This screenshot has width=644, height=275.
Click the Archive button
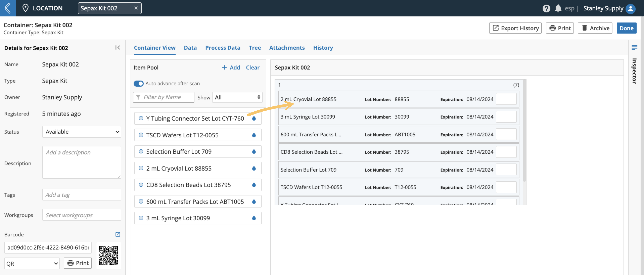click(x=595, y=28)
